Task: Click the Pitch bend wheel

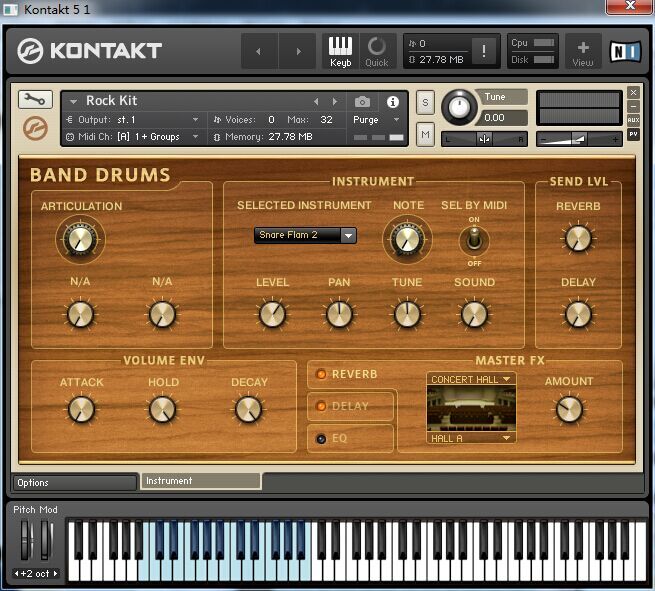Action: coord(27,540)
